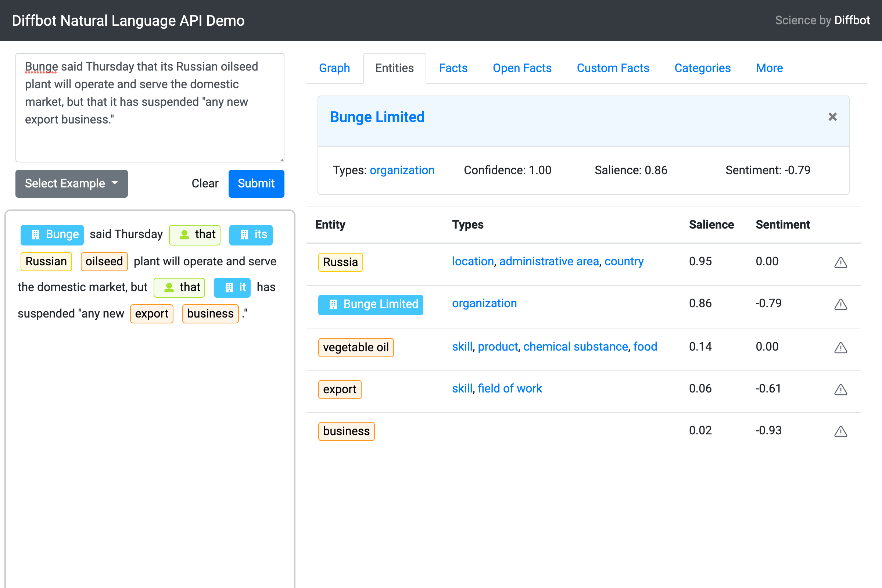Select the Custom Facts tab
Image resolution: width=882 pixels, height=588 pixels.
point(612,68)
